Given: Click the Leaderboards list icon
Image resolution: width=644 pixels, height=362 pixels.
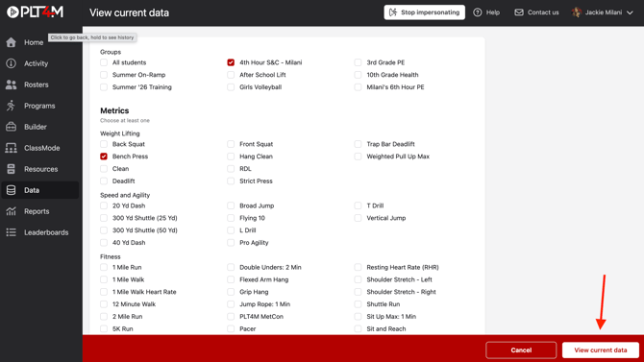Looking at the screenshot, I should pos(12,232).
